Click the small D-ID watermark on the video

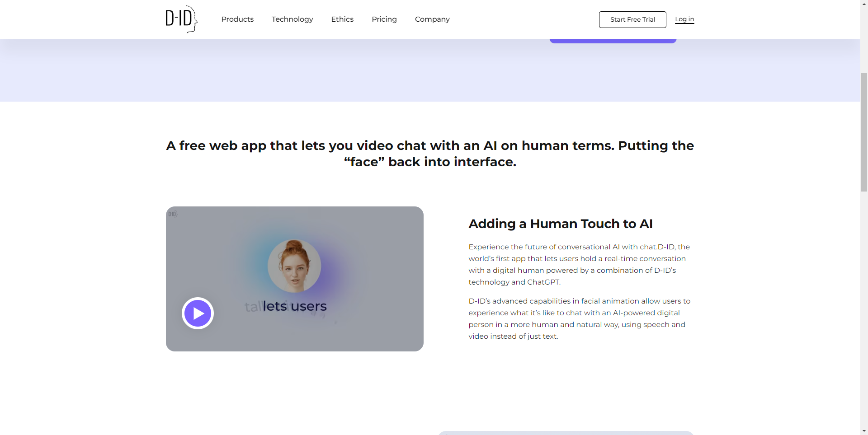point(173,214)
